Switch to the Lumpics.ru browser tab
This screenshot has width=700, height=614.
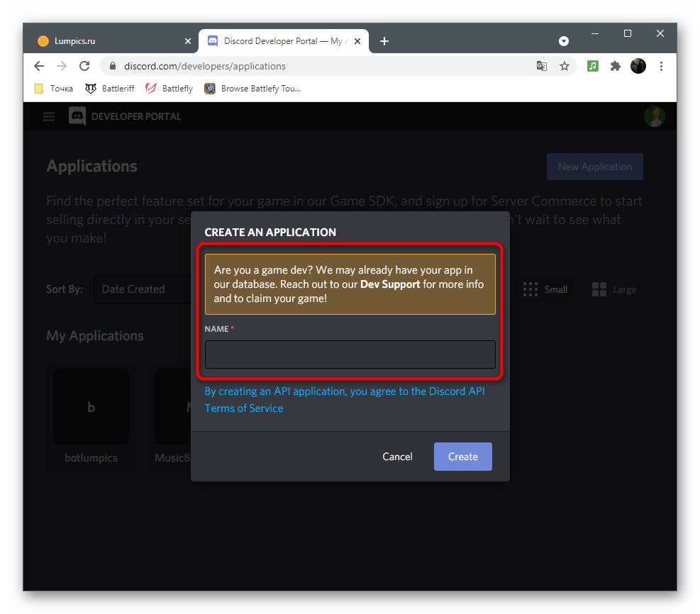click(x=106, y=40)
